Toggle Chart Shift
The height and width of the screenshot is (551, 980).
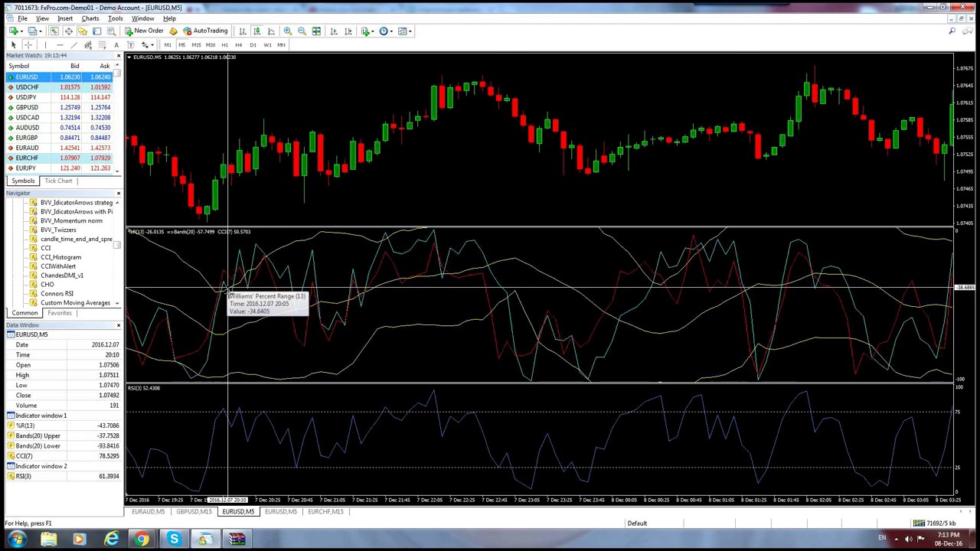pos(348,31)
